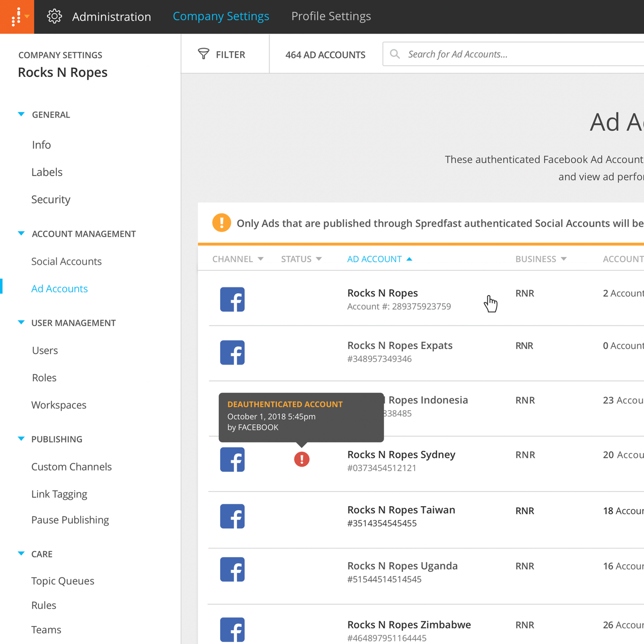This screenshot has width=644, height=644.
Task: Click account number #348957349346
Action: 379,359
